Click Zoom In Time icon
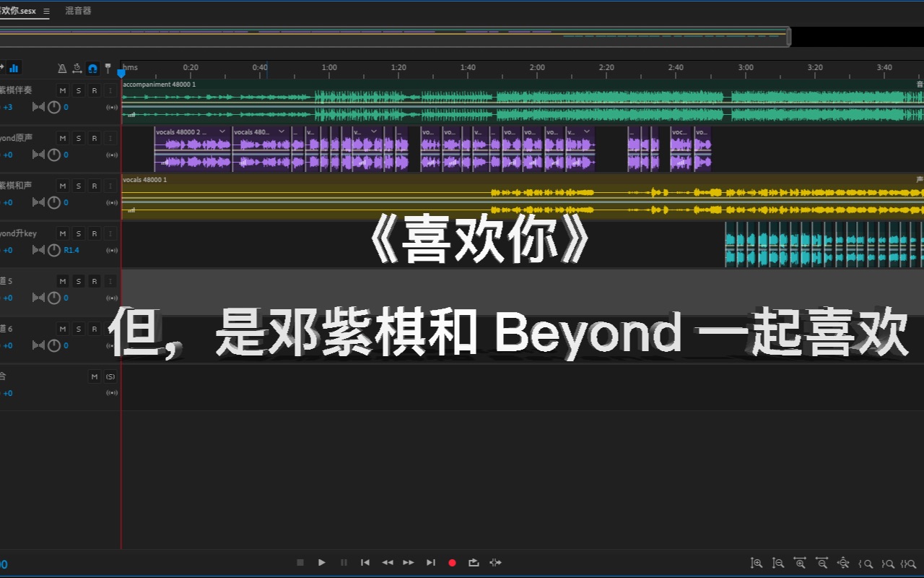The width and height of the screenshot is (924, 578). (800, 563)
